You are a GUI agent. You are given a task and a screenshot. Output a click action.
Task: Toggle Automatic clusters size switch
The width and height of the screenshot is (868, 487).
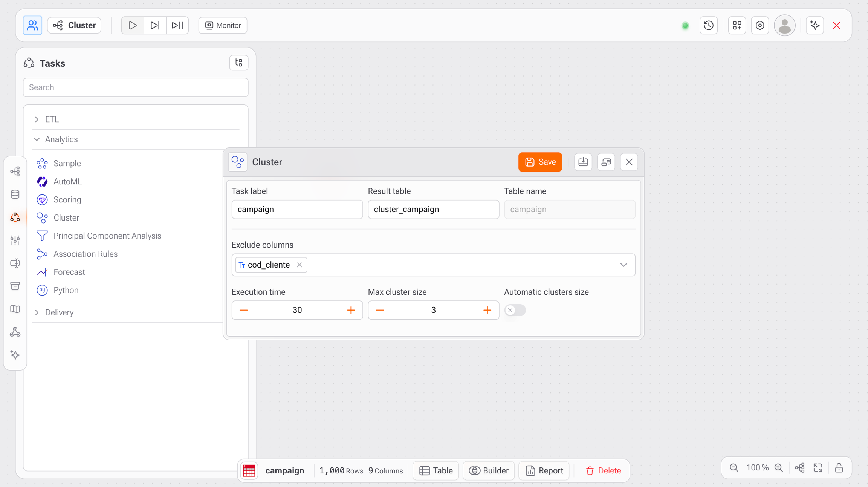[x=515, y=310]
